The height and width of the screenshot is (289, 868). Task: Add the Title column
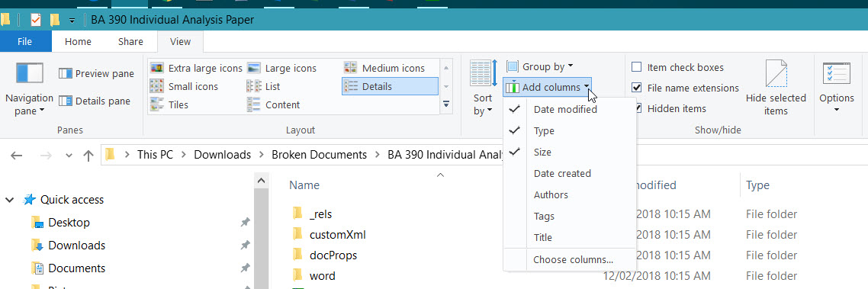tap(570, 237)
